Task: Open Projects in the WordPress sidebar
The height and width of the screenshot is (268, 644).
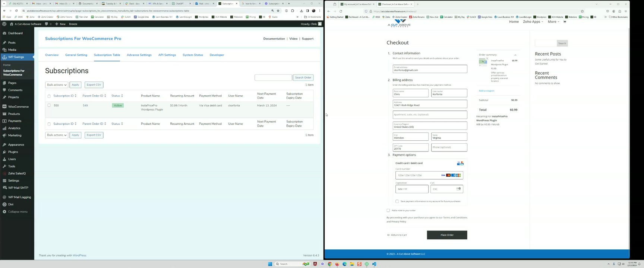Action: click(x=13, y=97)
